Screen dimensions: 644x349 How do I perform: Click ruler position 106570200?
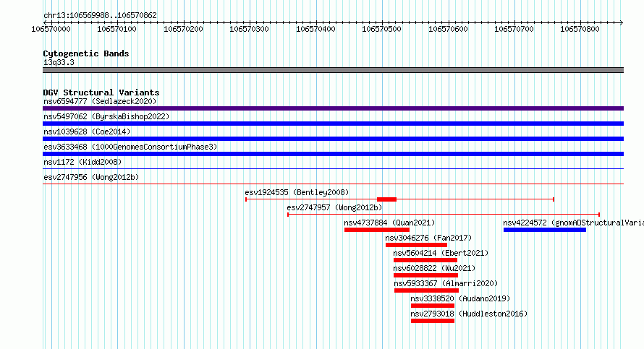pyautogui.click(x=183, y=29)
